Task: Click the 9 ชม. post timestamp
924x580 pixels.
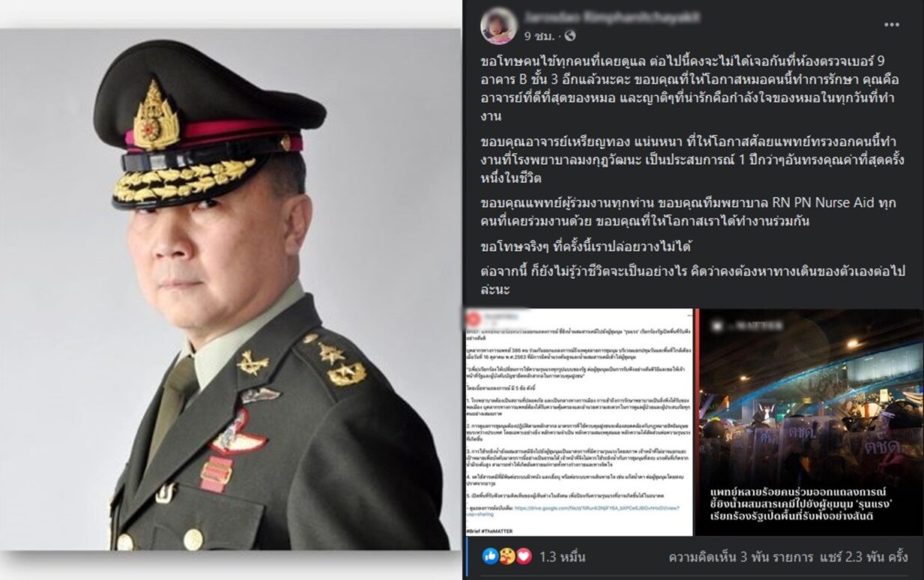Action: click(x=539, y=35)
